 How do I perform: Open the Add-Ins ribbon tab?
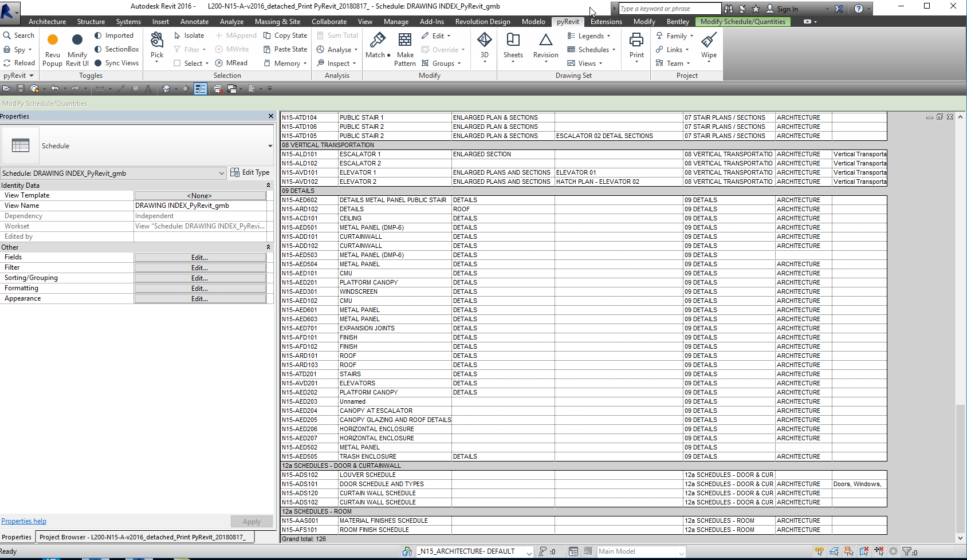[x=432, y=22]
